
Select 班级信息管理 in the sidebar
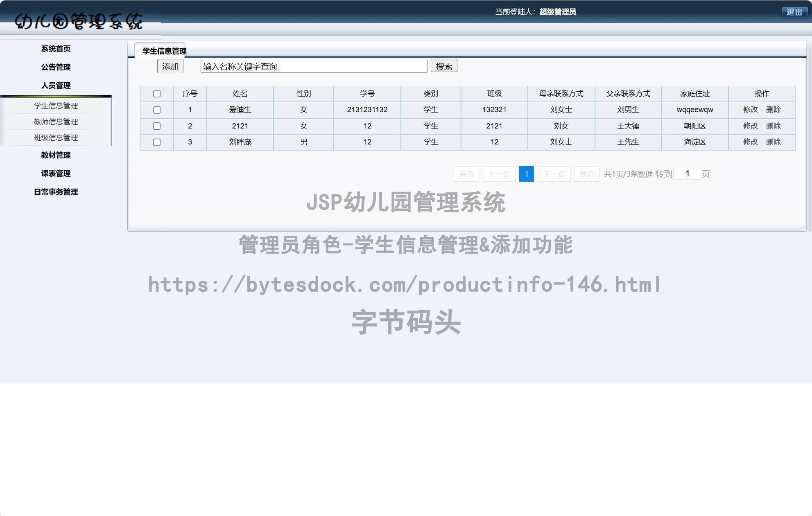pos(55,138)
